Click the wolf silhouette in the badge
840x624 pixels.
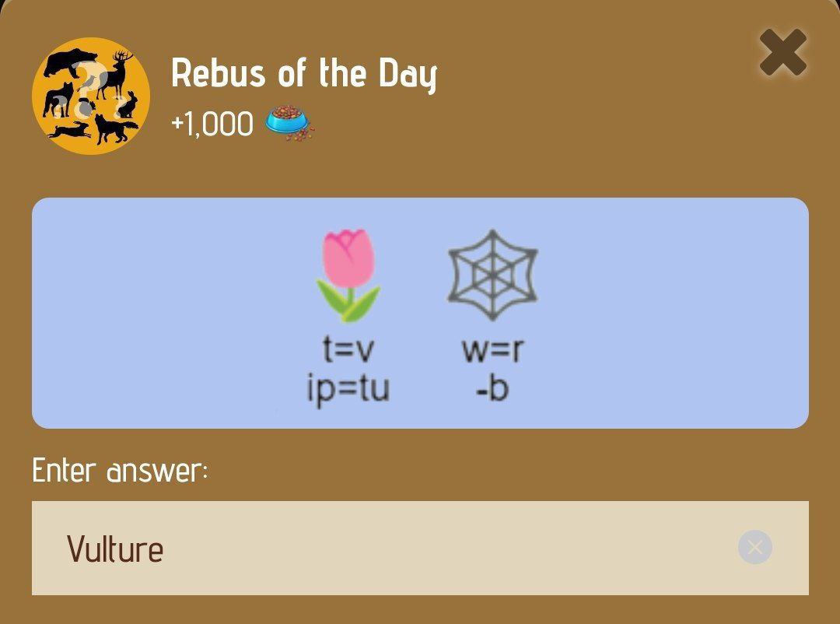tap(58, 100)
